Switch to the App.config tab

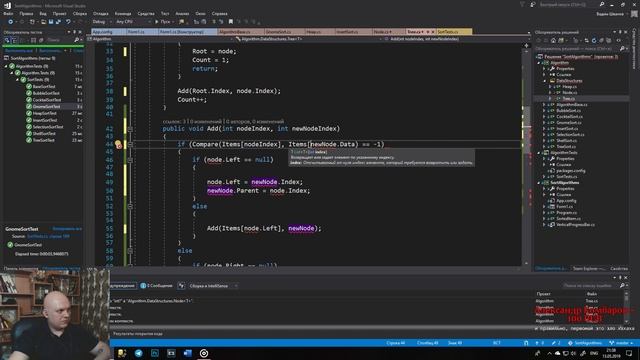[x=108, y=31]
